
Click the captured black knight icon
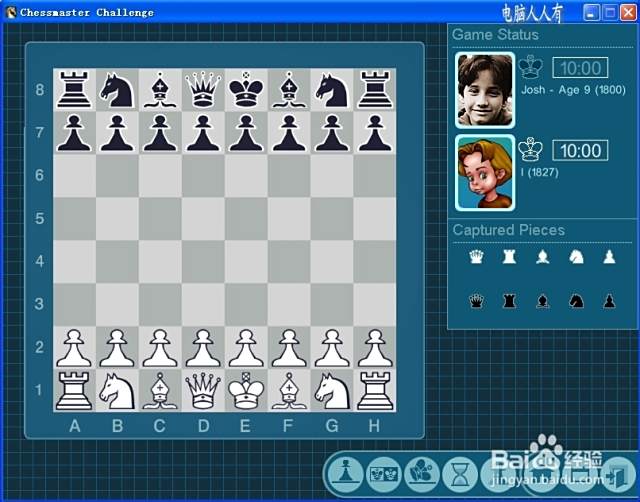click(x=576, y=301)
